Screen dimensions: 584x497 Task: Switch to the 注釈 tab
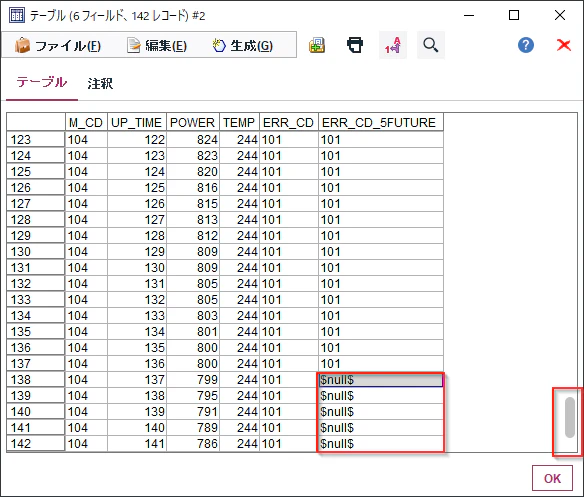pos(100,83)
